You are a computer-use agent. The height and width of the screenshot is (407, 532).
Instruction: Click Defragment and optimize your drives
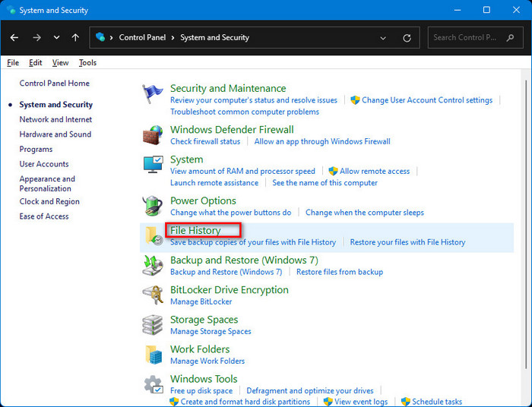click(310, 391)
